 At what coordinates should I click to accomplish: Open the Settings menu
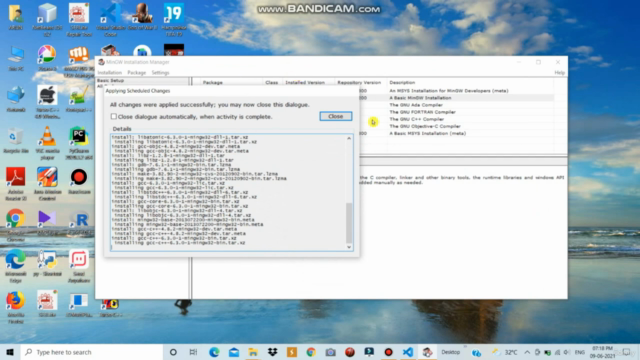160,73
